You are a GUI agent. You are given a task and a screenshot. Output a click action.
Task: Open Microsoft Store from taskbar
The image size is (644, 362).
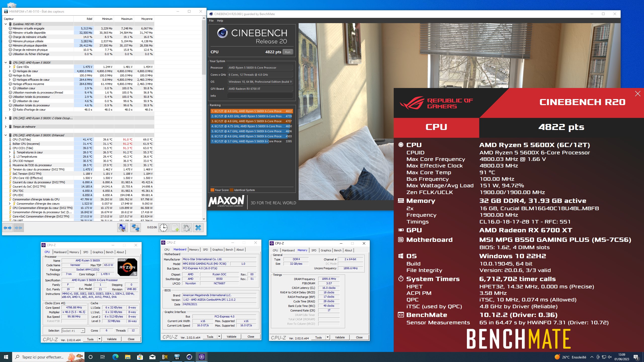pos(140,357)
